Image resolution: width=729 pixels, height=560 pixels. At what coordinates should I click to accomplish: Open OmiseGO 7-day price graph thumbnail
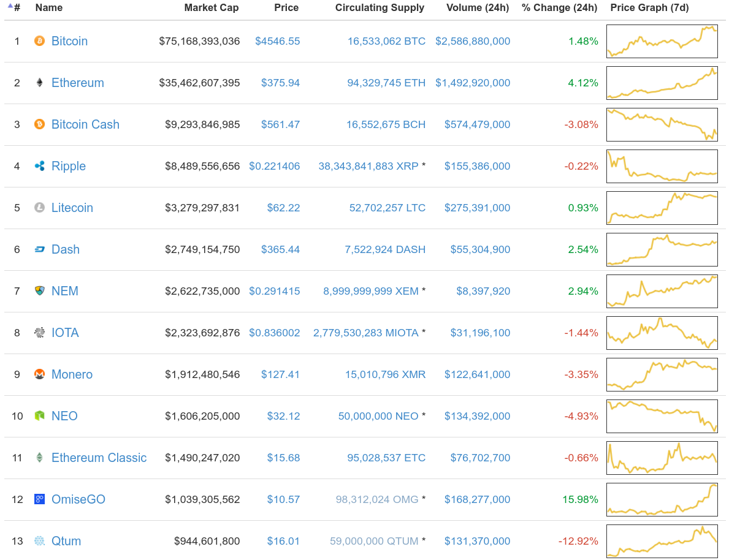click(662, 499)
